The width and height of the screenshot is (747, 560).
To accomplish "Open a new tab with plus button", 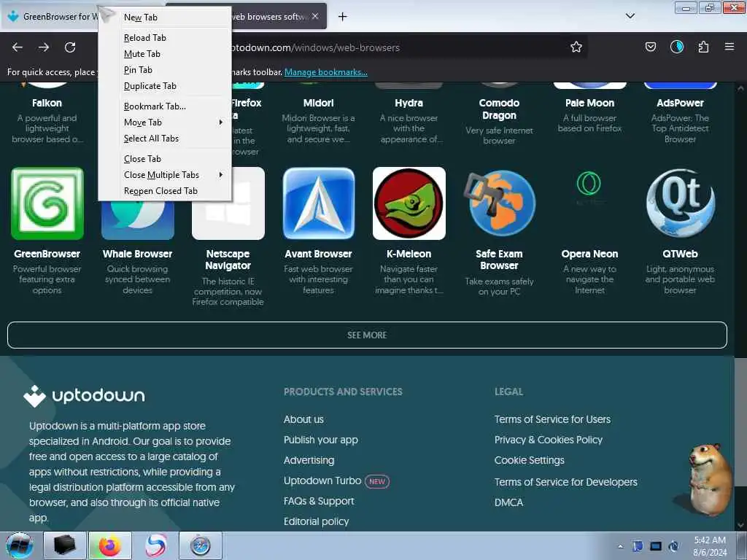I will pos(342,17).
